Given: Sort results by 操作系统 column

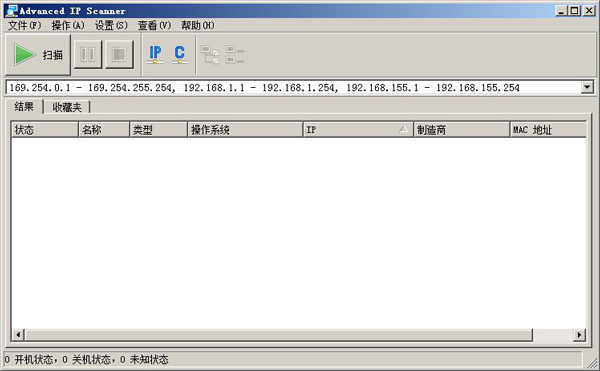Looking at the screenshot, I should [245, 130].
